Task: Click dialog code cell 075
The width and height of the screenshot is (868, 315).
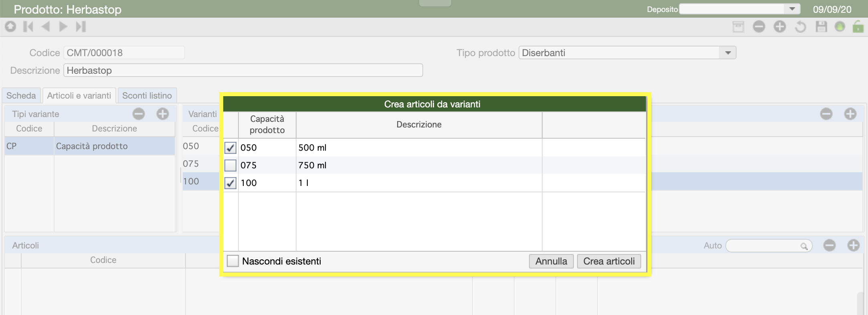Action: (x=267, y=165)
